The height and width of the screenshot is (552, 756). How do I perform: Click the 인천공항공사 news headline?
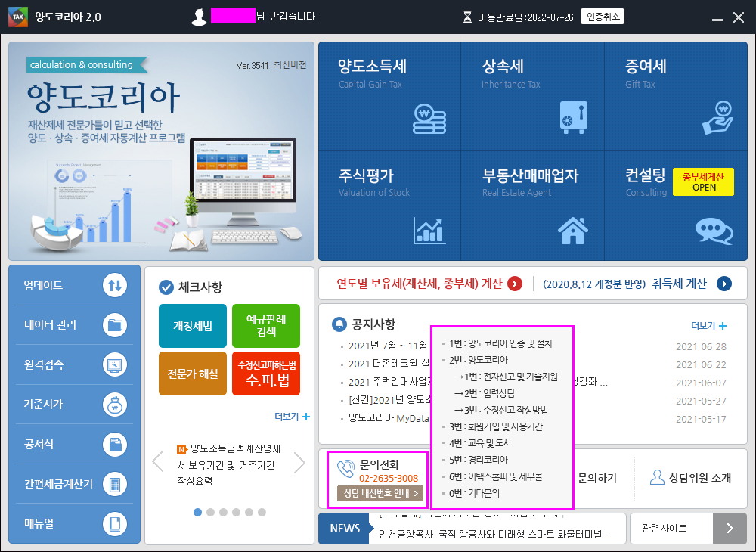(493, 534)
